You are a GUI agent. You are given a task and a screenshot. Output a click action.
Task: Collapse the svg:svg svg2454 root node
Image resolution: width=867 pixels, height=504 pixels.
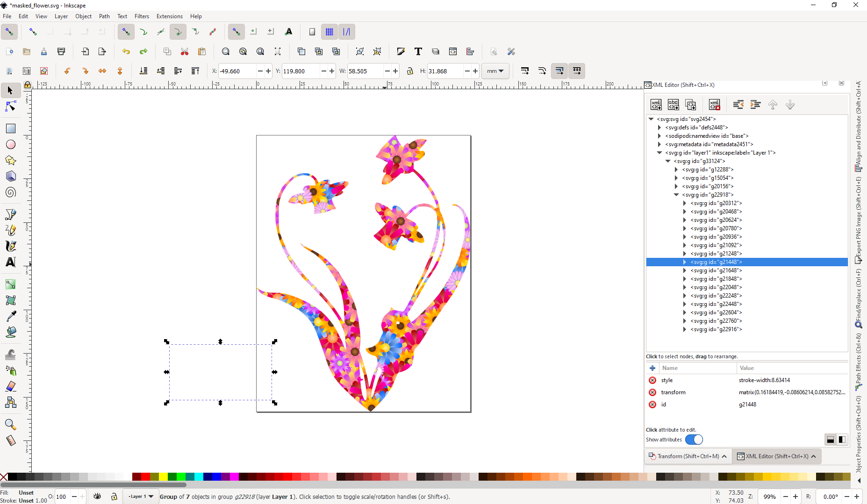pos(651,119)
